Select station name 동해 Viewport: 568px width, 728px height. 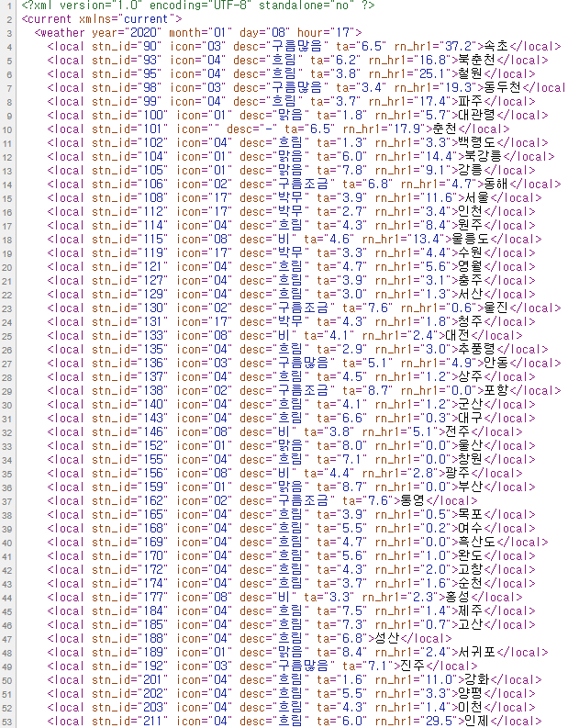click(496, 184)
